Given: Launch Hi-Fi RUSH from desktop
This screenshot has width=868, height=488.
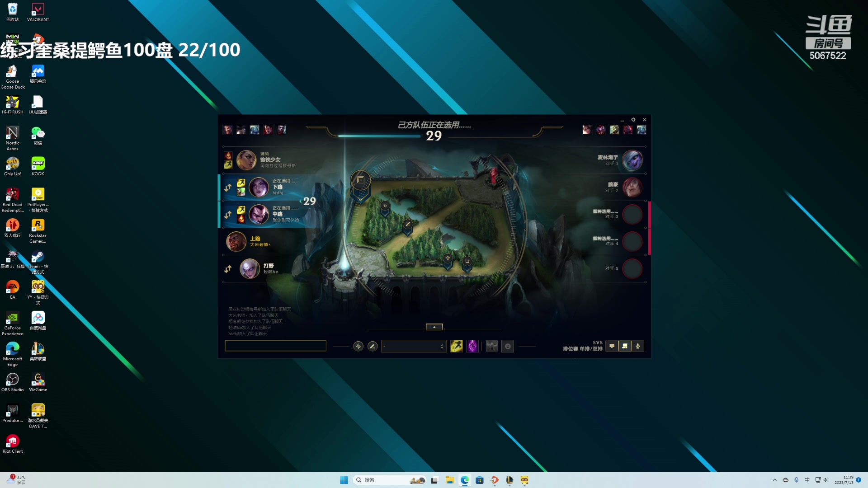Looking at the screenshot, I should point(13,105).
